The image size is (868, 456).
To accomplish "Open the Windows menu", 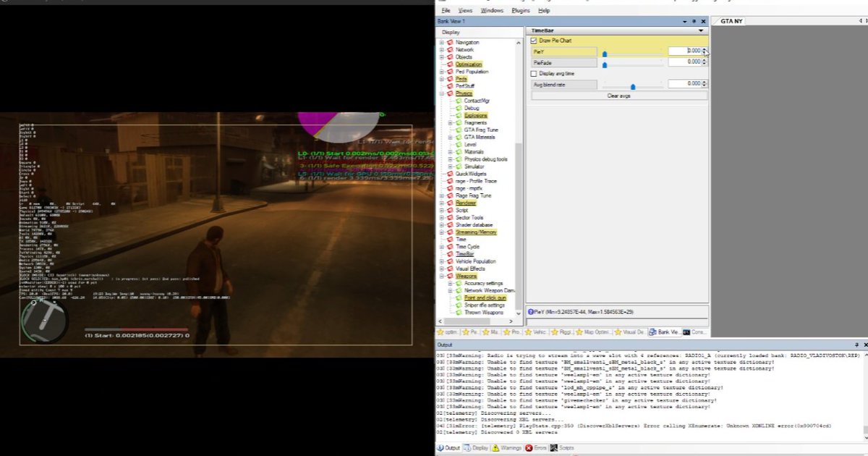I will (492, 11).
